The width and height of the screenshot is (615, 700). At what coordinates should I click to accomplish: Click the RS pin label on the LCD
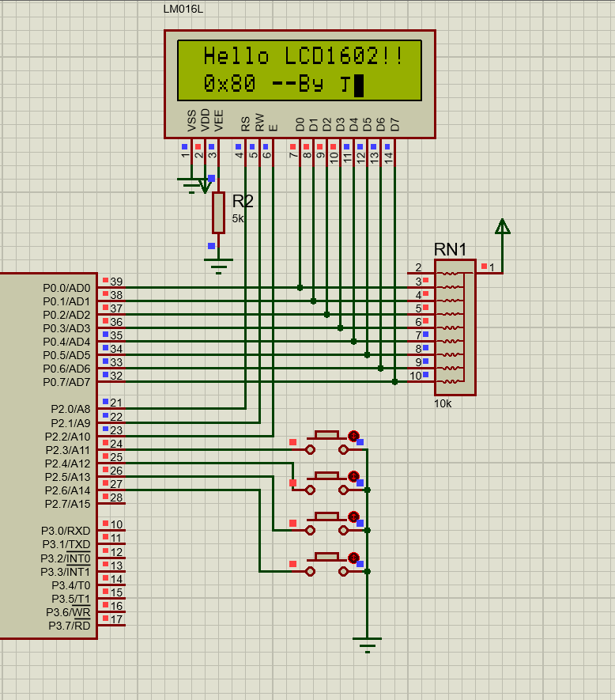[246, 123]
